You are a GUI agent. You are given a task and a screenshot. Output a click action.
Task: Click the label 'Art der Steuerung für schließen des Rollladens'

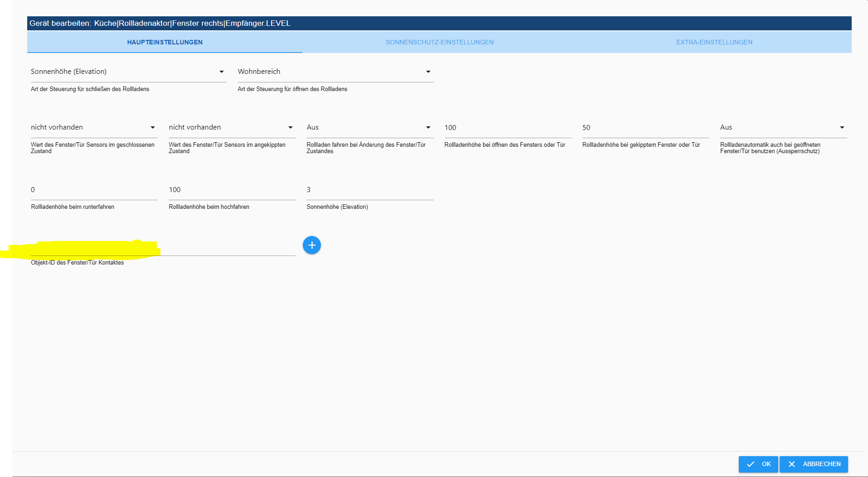tap(90, 89)
